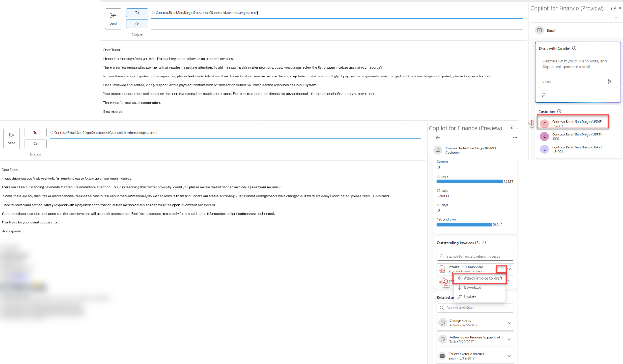Select Contoso Retail San Diego (USRT) customer
The width and height of the screenshot is (623, 364).
(577, 137)
